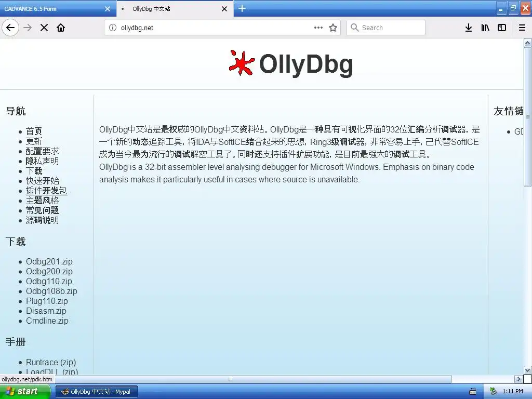Open page actions three-dot menu
Viewport: 532px width, 399px height.
click(x=318, y=28)
